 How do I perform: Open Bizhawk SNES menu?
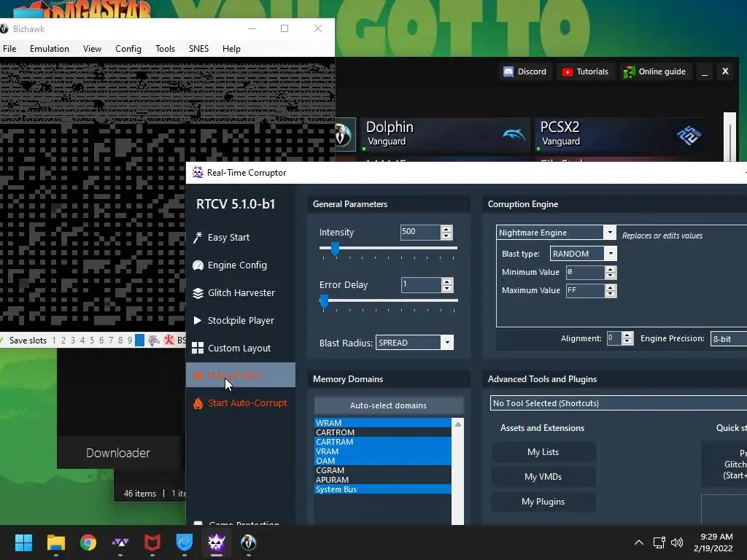[x=198, y=49]
